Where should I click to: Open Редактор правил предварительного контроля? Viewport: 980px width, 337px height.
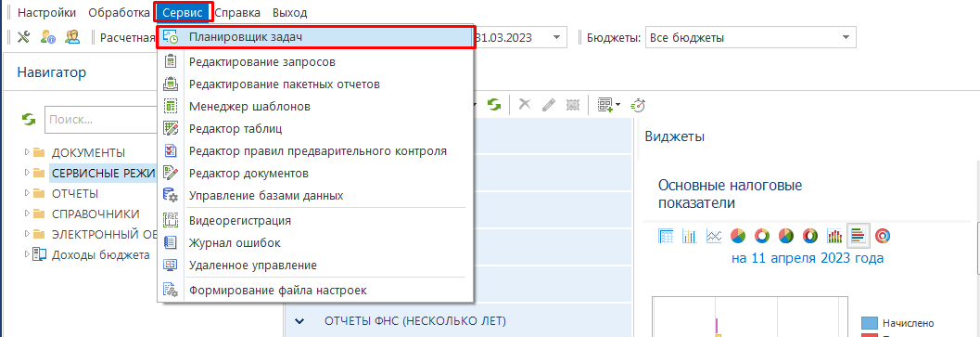[316, 151]
